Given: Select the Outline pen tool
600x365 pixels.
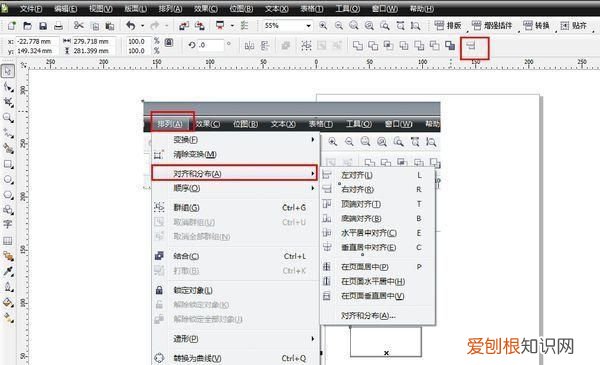Looking at the screenshot, I should coord(8,287).
